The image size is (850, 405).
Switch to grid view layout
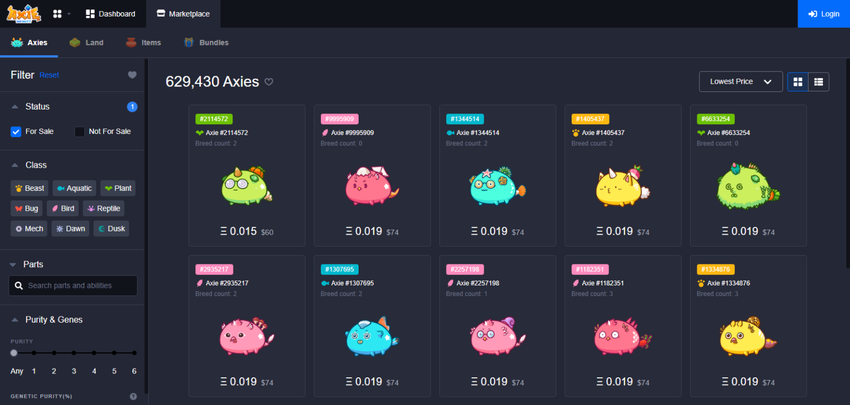(797, 82)
